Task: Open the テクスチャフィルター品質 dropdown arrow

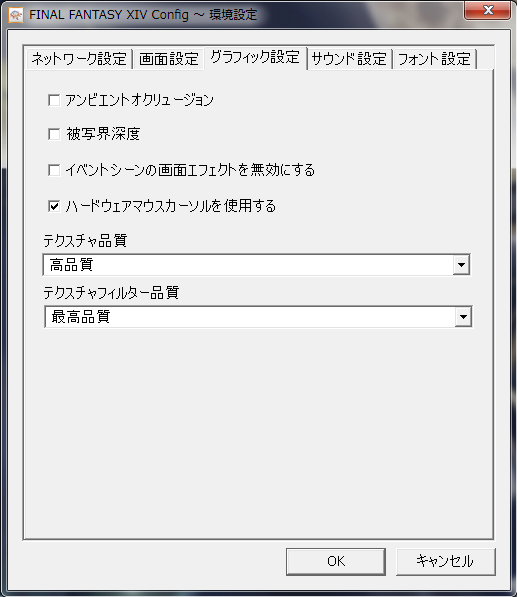Action: (x=463, y=317)
